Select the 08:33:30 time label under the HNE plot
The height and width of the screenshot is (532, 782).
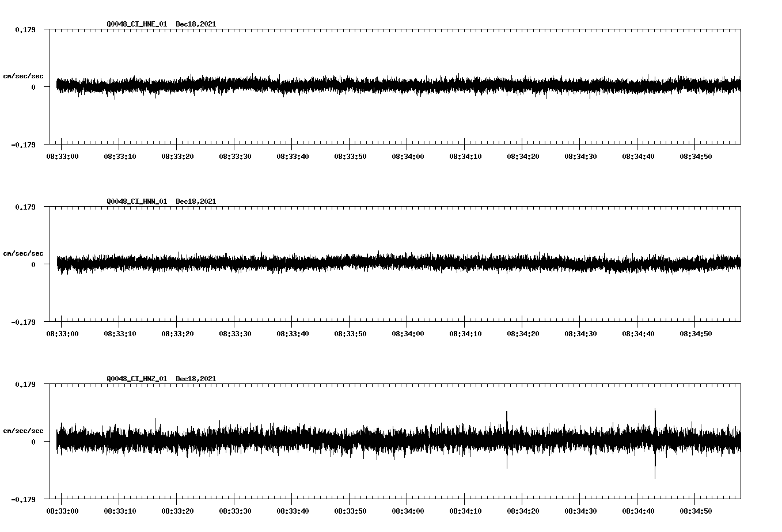[x=235, y=156]
